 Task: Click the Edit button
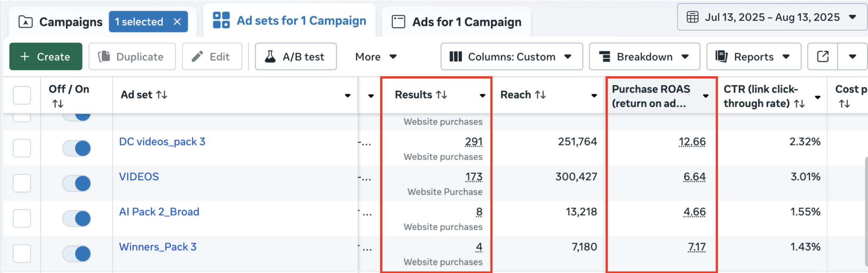(212, 56)
